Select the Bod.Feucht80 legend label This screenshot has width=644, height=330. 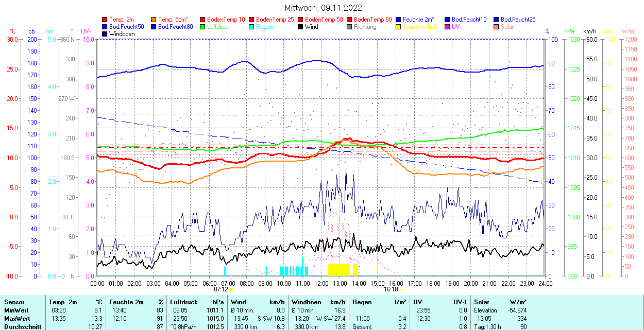point(176,27)
